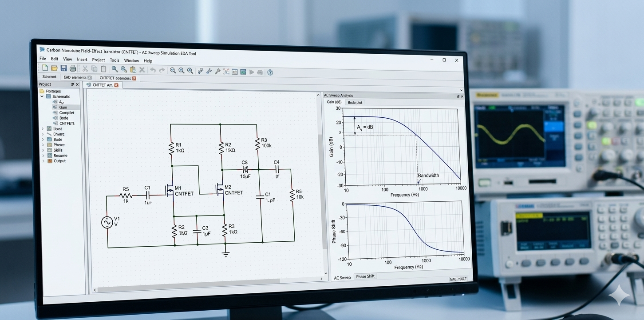
Task: Collapse the Schematic tree node
Action: point(43,96)
